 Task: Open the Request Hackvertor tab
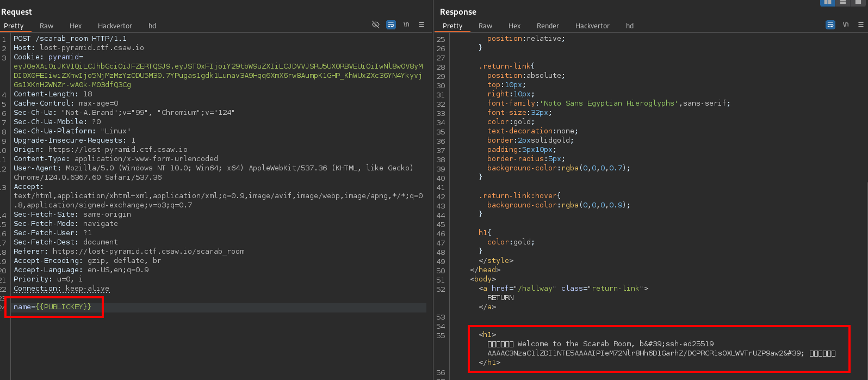pyautogui.click(x=115, y=26)
